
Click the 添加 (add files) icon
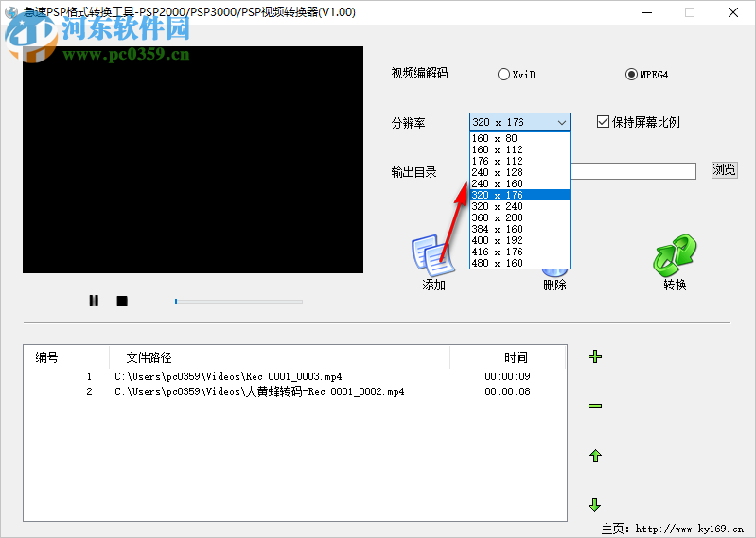point(432,255)
